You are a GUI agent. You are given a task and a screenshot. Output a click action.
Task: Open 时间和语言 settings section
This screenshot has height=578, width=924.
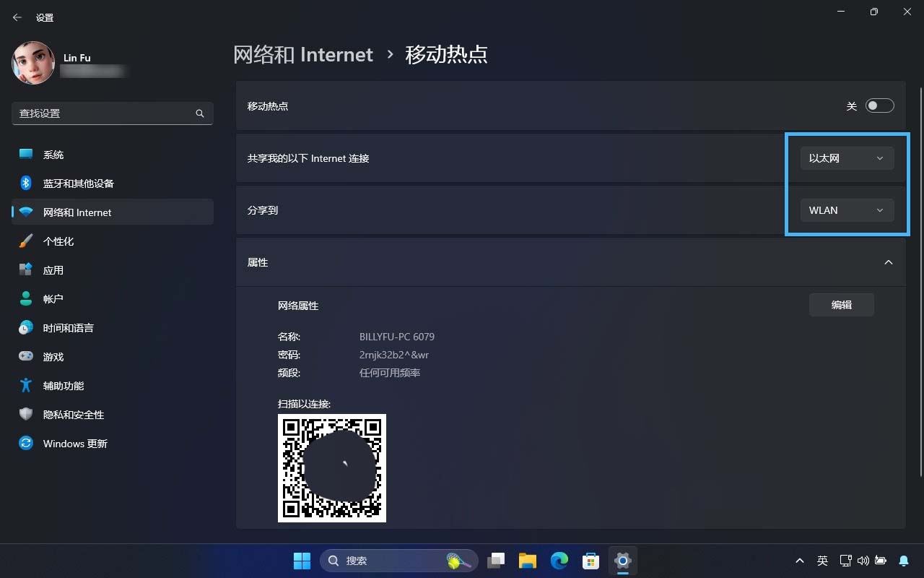(69, 327)
